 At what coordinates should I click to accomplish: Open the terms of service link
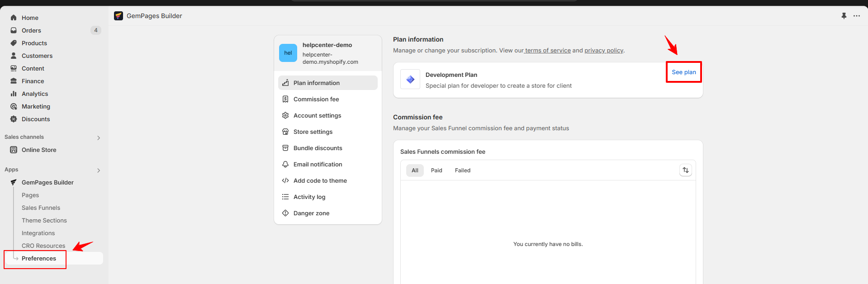(548, 51)
